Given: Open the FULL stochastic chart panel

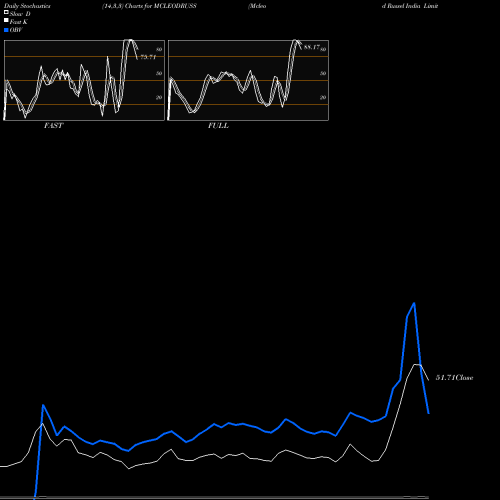Looking at the screenshot, I should pyautogui.click(x=248, y=80).
